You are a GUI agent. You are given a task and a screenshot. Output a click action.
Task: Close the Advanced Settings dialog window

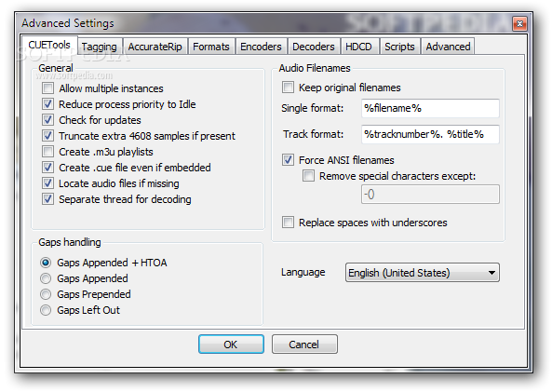tap(519, 23)
